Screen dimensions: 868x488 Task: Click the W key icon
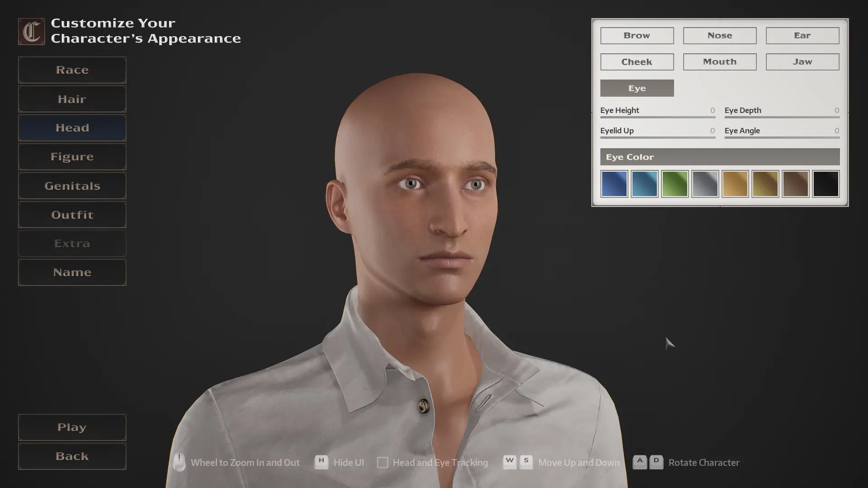[x=509, y=462]
